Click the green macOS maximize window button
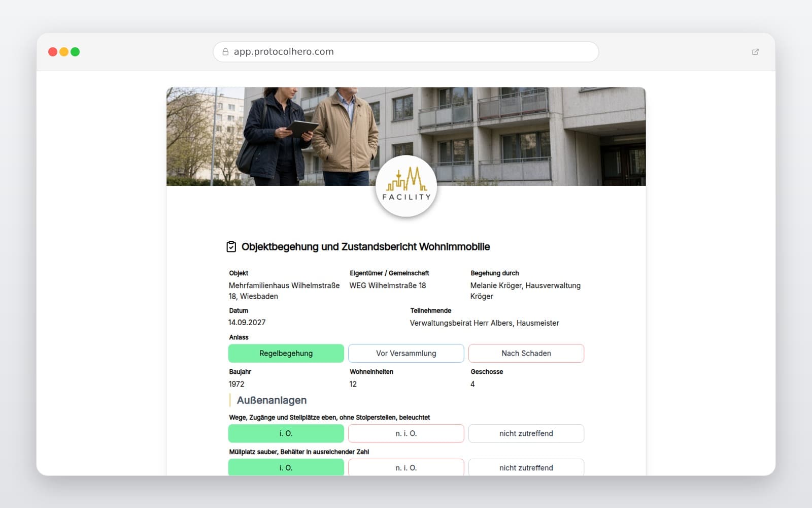This screenshot has height=508, width=812. pos(75,52)
